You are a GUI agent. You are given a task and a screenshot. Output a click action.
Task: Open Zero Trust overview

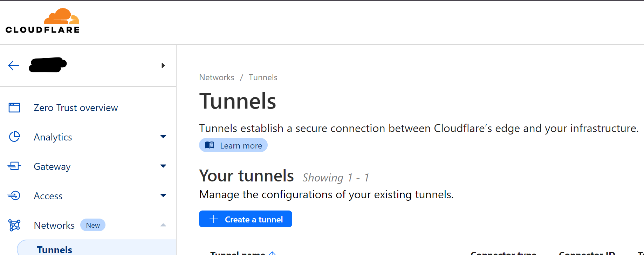click(x=76, y=108)
